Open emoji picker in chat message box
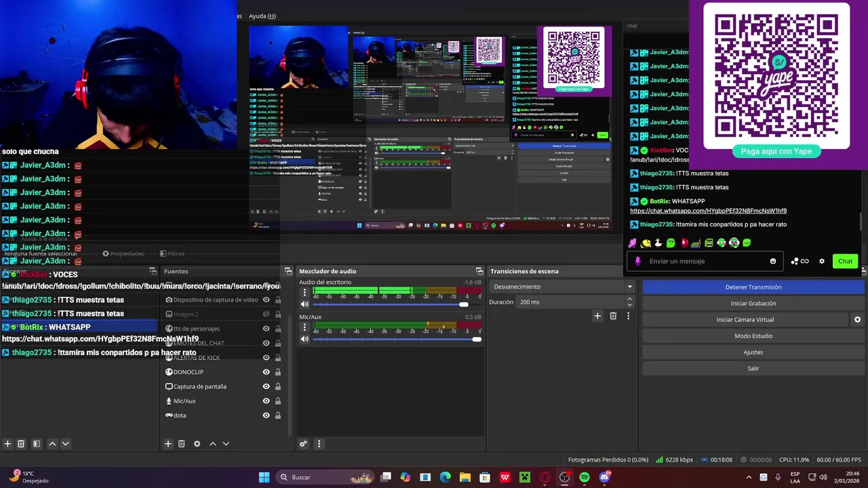 coord(773,261)
